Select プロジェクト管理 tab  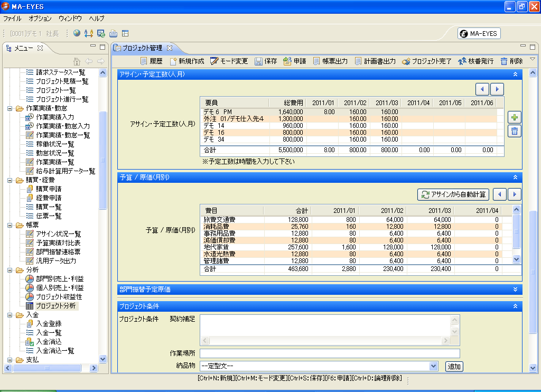tap(142, 48)
